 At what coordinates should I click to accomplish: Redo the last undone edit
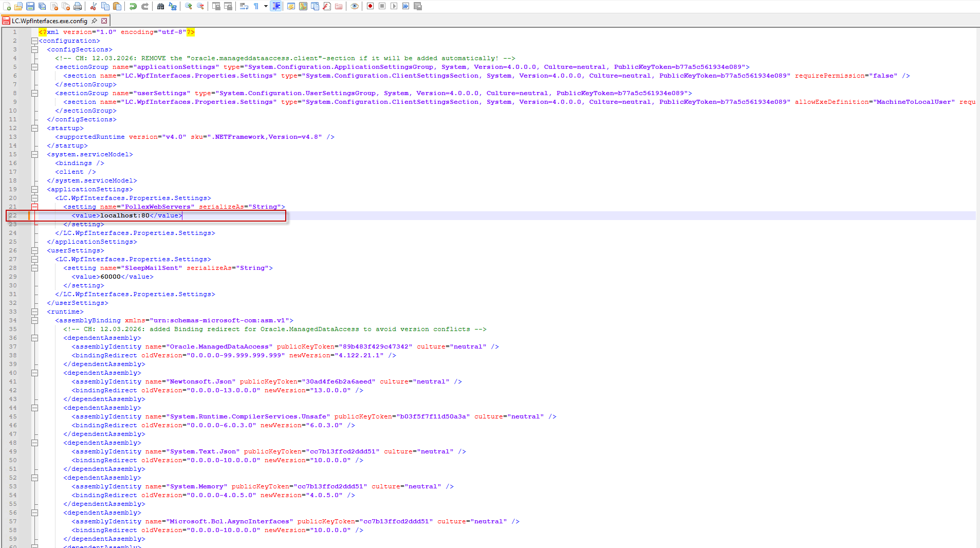(x=145, y=6)
